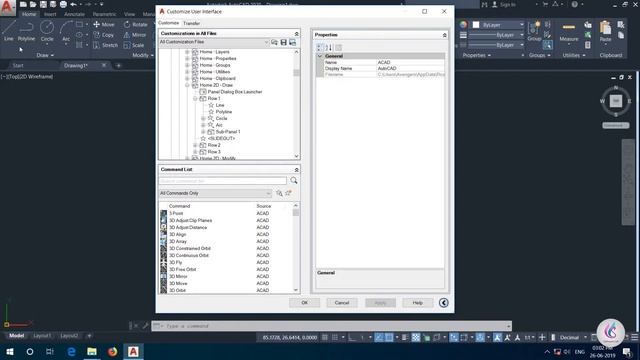Click the Windows Start button
This screenshot has width=640, height=360.
tap(10, 351)
